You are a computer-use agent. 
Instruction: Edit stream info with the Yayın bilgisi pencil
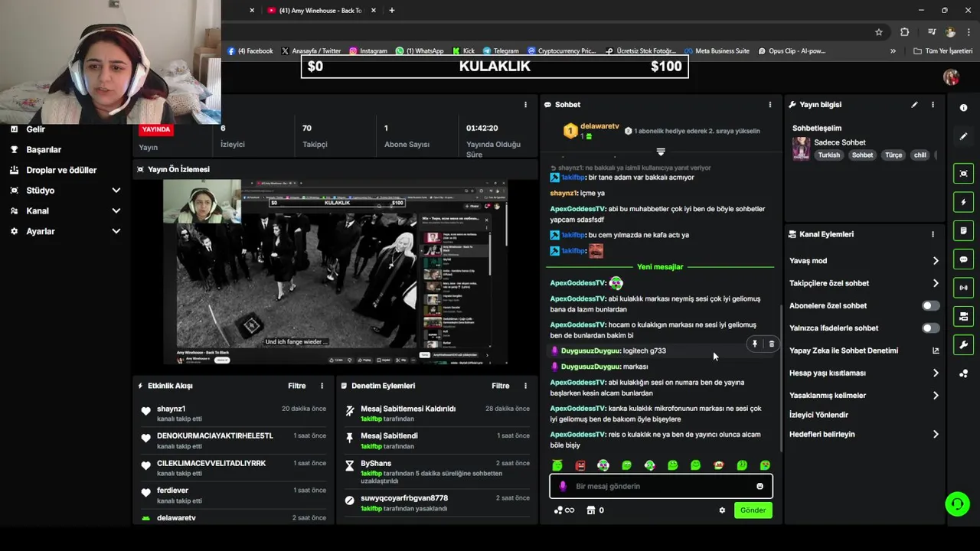pos(914,105)
